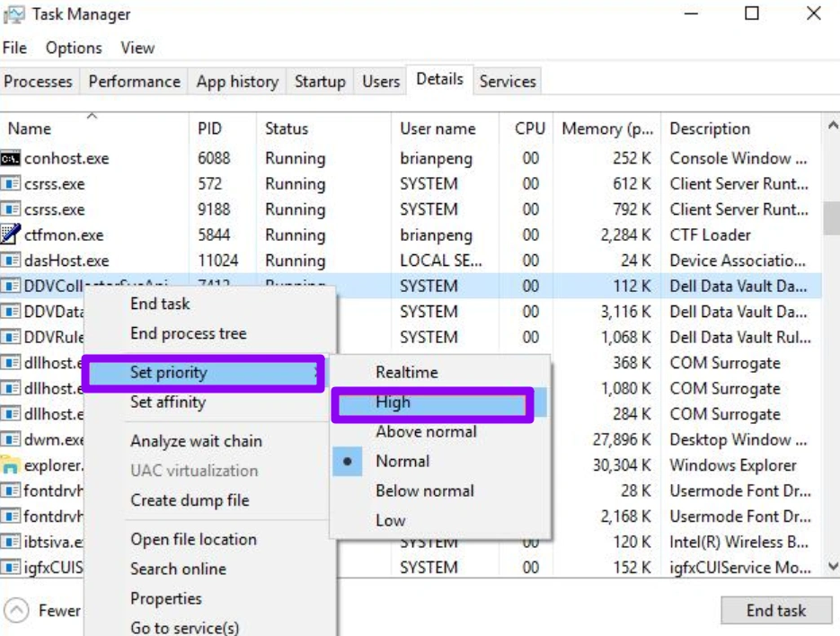Viewport: 840px width, 636px height.
Task: Open the View menu
Action: (x=137, y=49)
